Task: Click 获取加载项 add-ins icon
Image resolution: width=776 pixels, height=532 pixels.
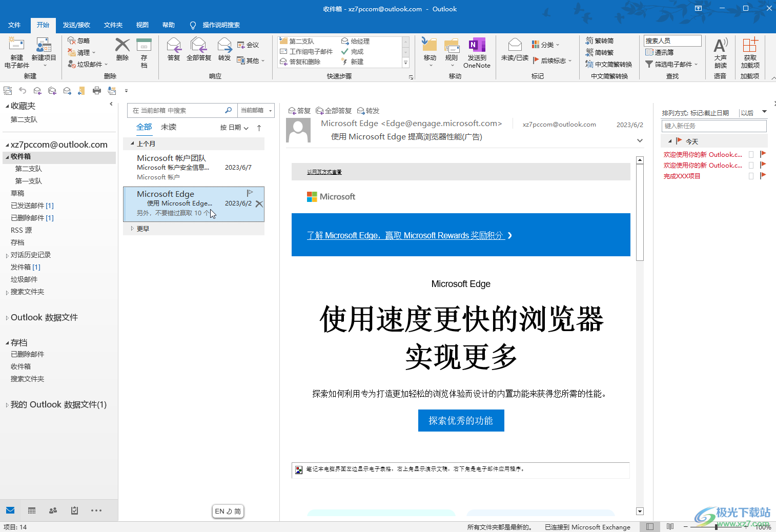Action: coord(750,53)
